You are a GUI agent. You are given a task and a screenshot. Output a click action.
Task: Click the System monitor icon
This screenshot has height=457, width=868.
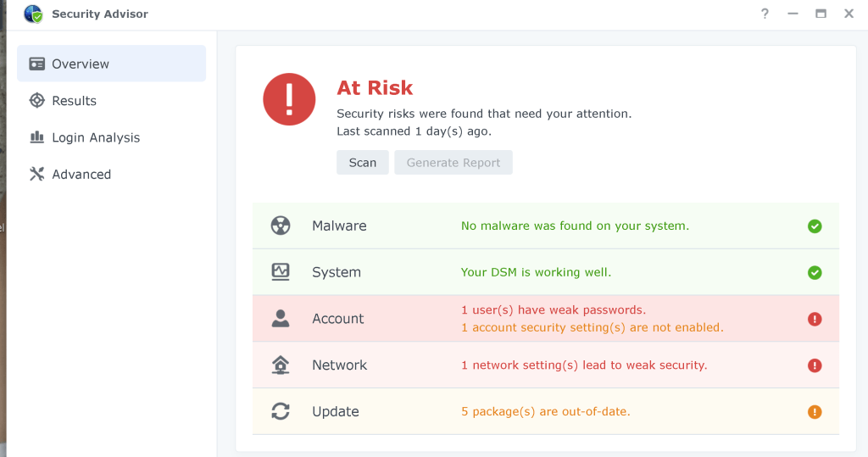point(281,272)
